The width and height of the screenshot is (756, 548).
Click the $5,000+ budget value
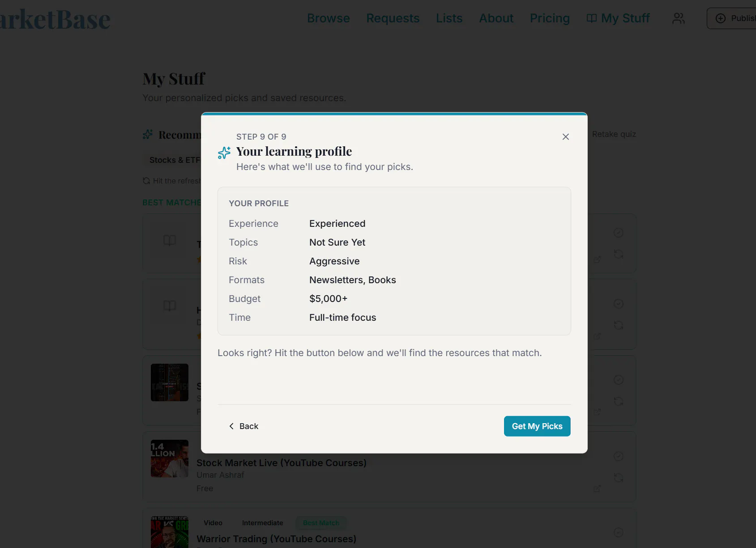(x=329, y=299)
